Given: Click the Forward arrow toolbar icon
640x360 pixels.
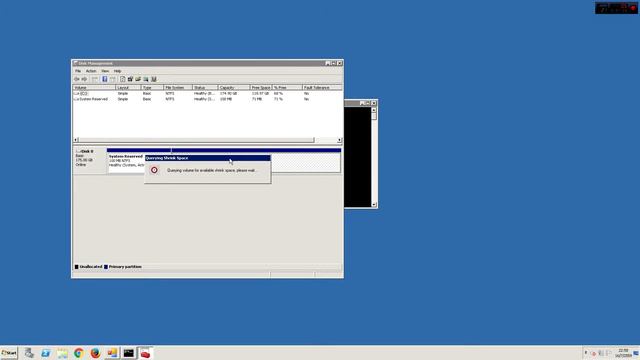Looking at the screenshot, I should [84, 79].
